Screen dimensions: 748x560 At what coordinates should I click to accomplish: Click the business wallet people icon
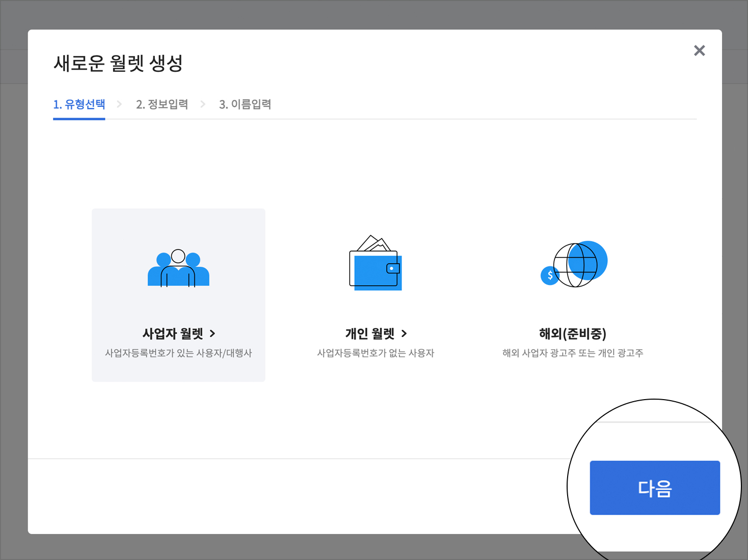coord(178,268)
